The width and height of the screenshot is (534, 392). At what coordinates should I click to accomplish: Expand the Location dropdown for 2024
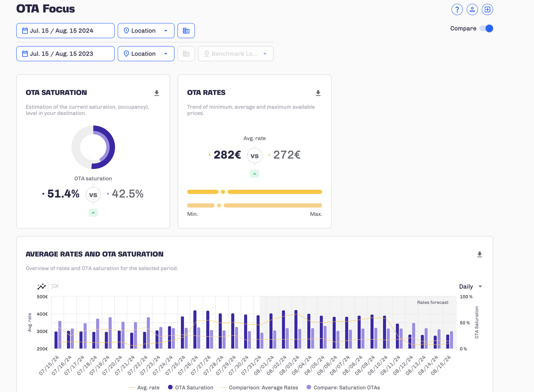click(x=146, y=31)
